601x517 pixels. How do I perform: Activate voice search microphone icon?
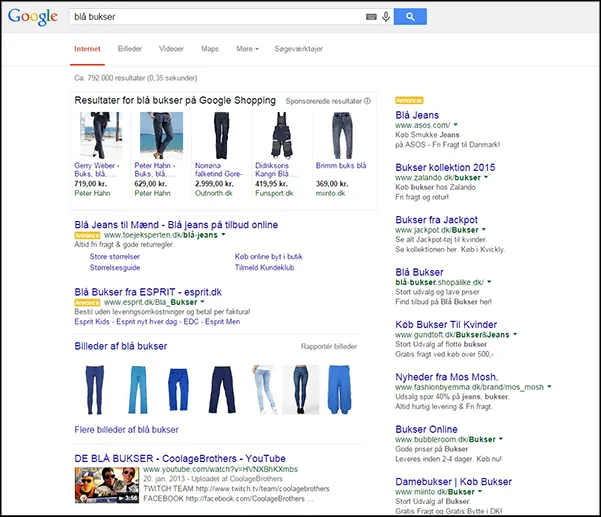tap(386, 16)
